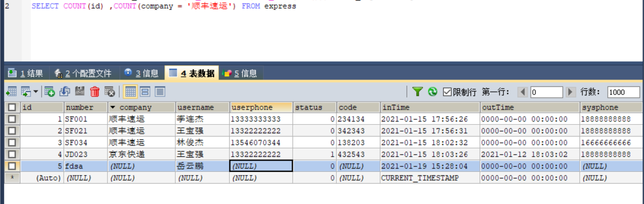The image size is (644, 204).
Task: Open the company column sort arrow
Action: point(113,107)
